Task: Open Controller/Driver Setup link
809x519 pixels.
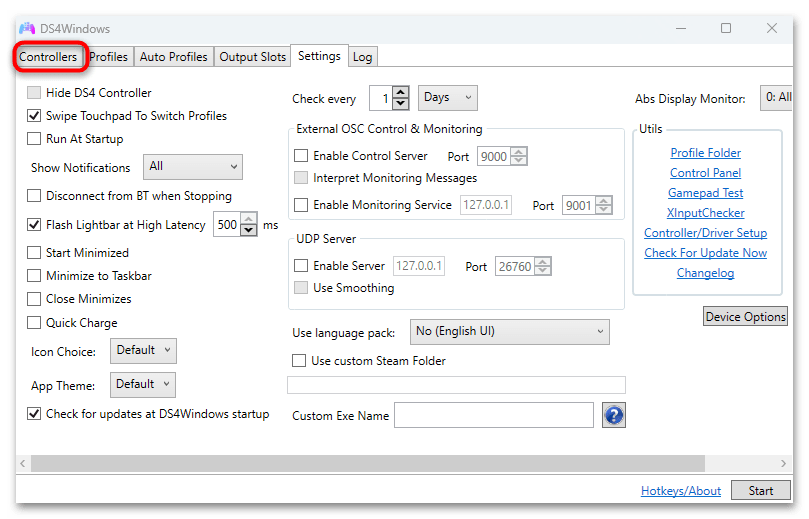Action: pos(705,233)
